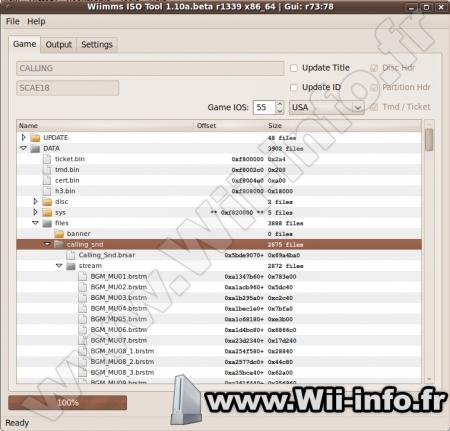This screenshot has height=431, width=450.
Task: Select the 0x69a4ba0 size value
Action: tap(284, 255)
